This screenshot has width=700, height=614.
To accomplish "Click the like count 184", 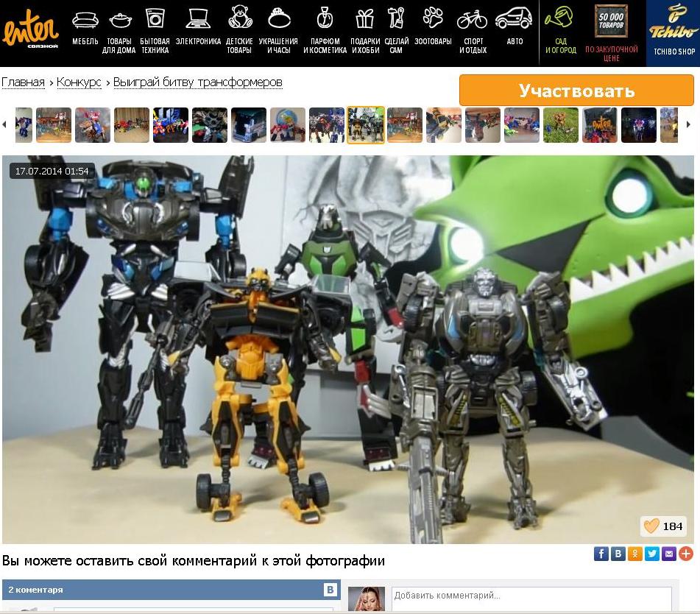I will click(672, 526).
